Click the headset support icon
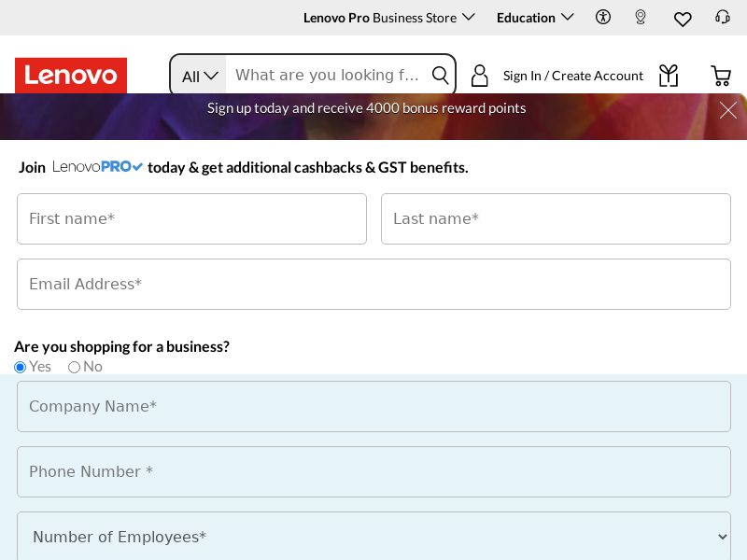 point(722,18)
